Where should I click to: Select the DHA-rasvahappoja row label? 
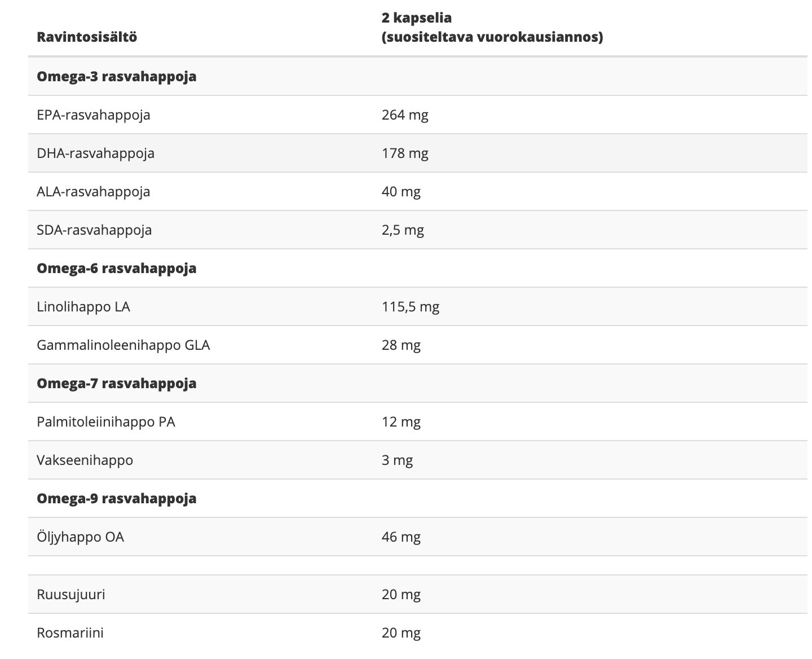click(x=95, y=153)
